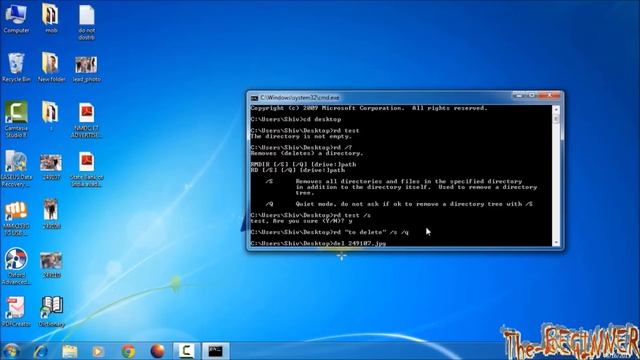The image size is (640, 360).
Task: Click the 'rd "to delete" /s /q' command
Action: coord(329,232)
